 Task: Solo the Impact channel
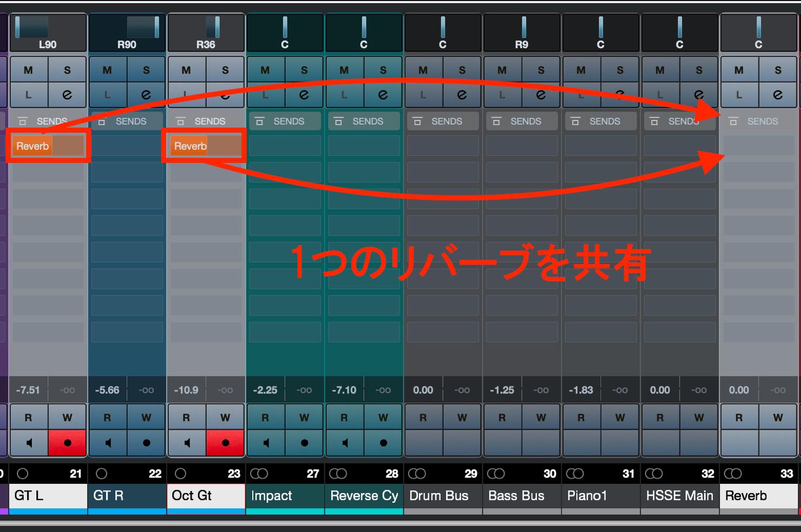[304, 70]
